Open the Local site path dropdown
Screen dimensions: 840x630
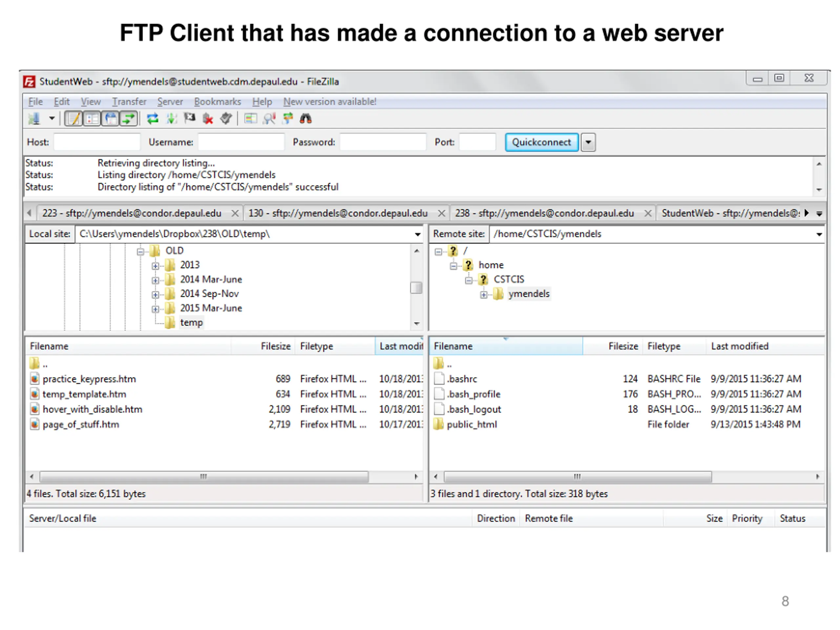point(417,234)
